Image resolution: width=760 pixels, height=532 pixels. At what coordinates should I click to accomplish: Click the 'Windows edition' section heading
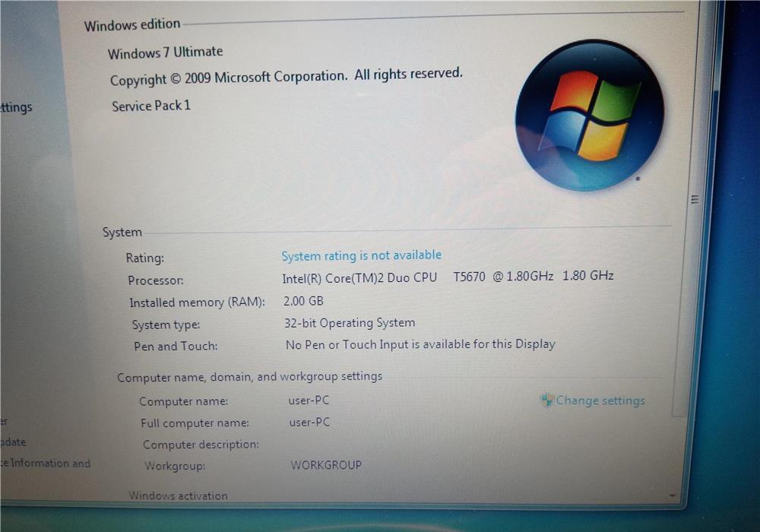[x=131, y=25]
